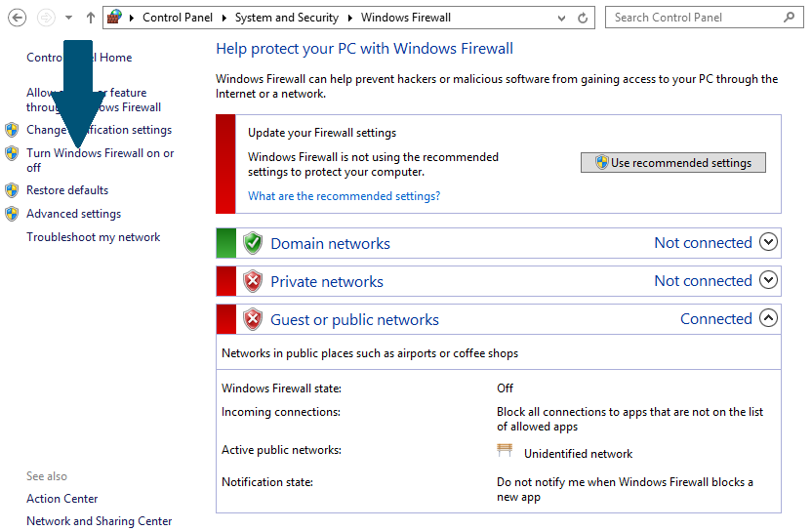This screenshot has width=812, height=531.
Task: Select Control Panel in the breadcrumb
Action: pyautogui.click(x=177, y=18)
